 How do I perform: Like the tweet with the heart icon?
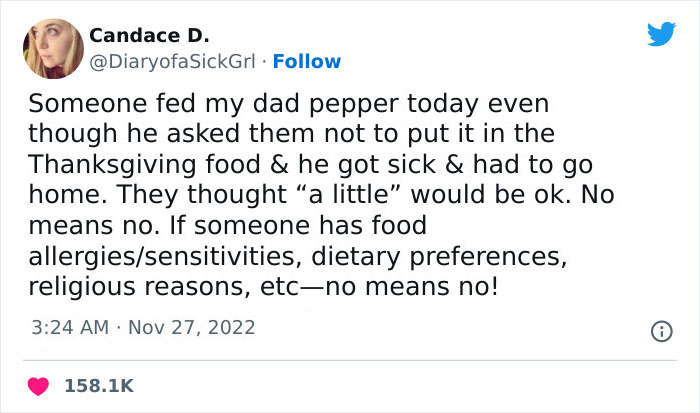coord(43,384)
